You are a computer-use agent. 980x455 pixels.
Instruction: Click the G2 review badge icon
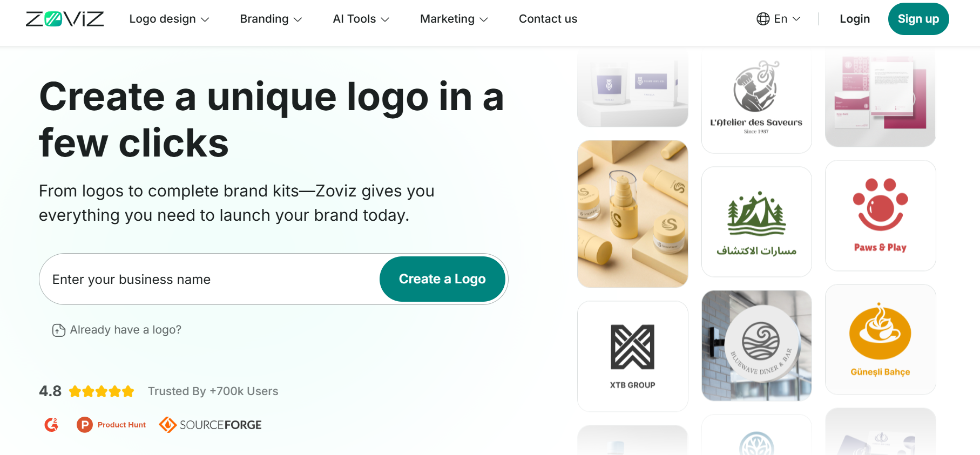pyautogui.click(x=51, y=425)
